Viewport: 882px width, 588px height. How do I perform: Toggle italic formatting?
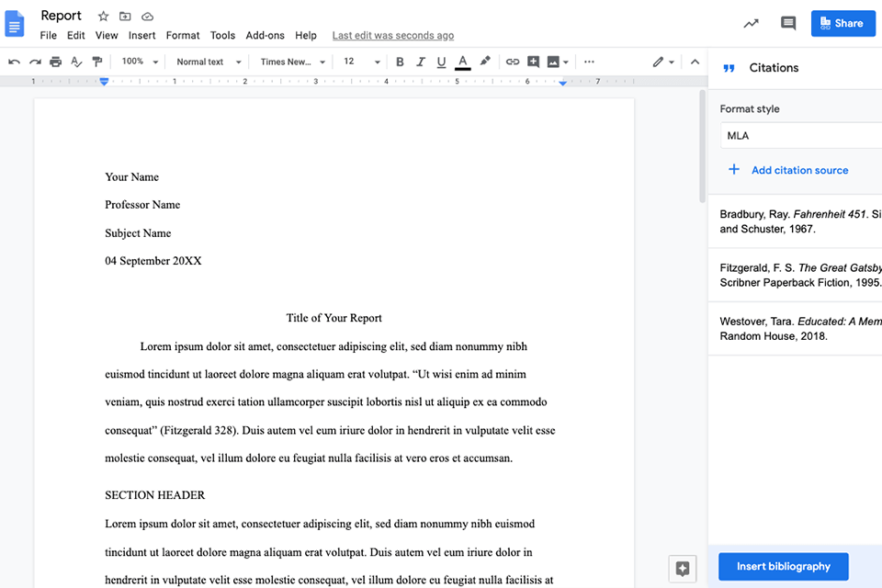pyautogui.click(x=421, y=62)
